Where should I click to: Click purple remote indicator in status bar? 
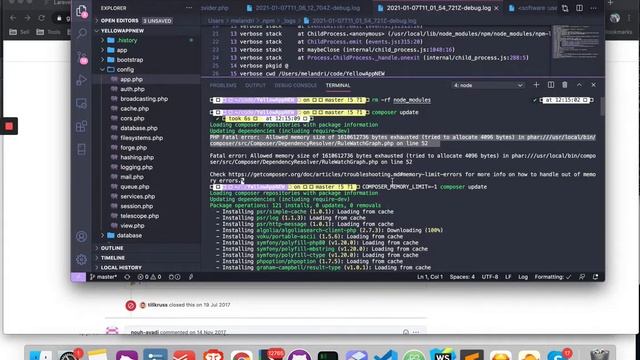78,277
